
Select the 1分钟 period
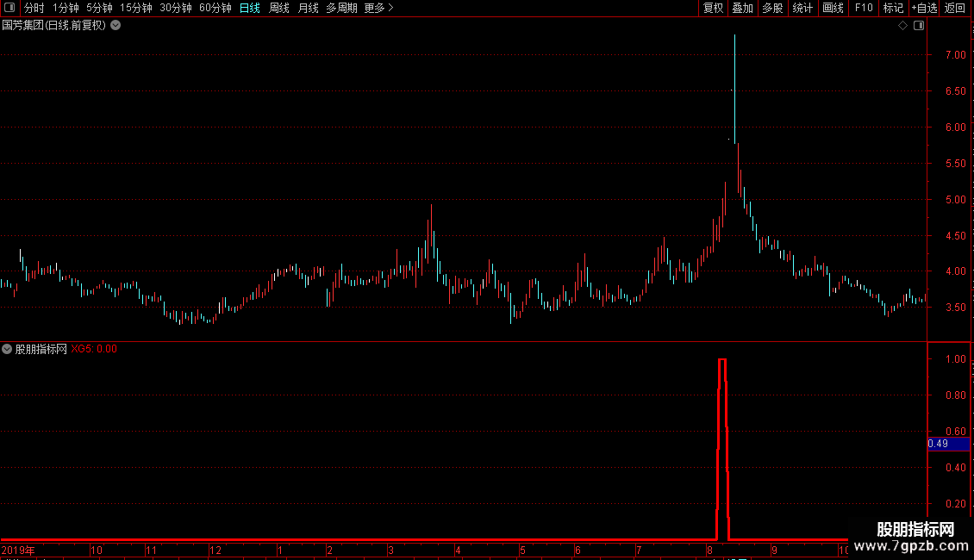click(x=66, y=8)
